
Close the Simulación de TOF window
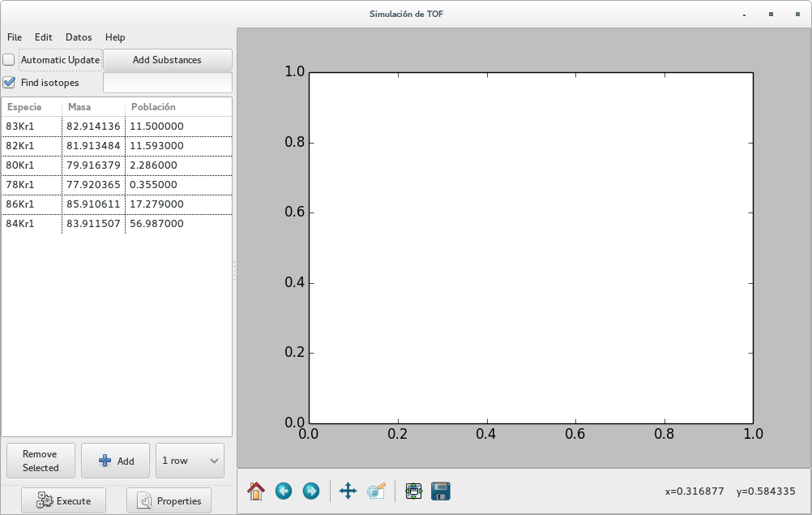797,15
